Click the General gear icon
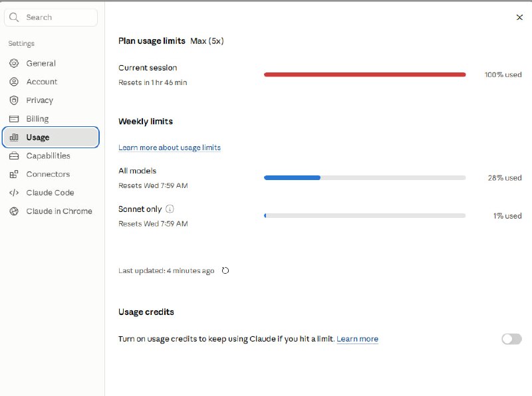The height and width of the screenshot is (396, 532). click(x=14, y=63)
